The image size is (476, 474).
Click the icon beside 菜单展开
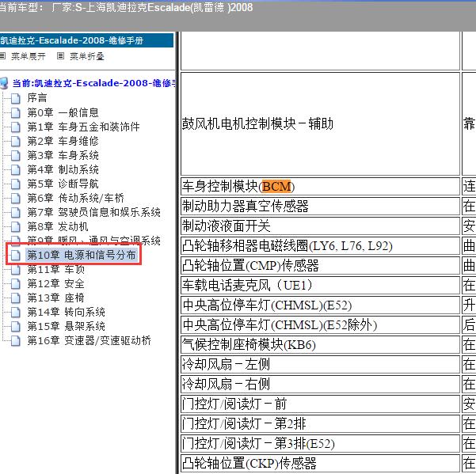[2, 56]
